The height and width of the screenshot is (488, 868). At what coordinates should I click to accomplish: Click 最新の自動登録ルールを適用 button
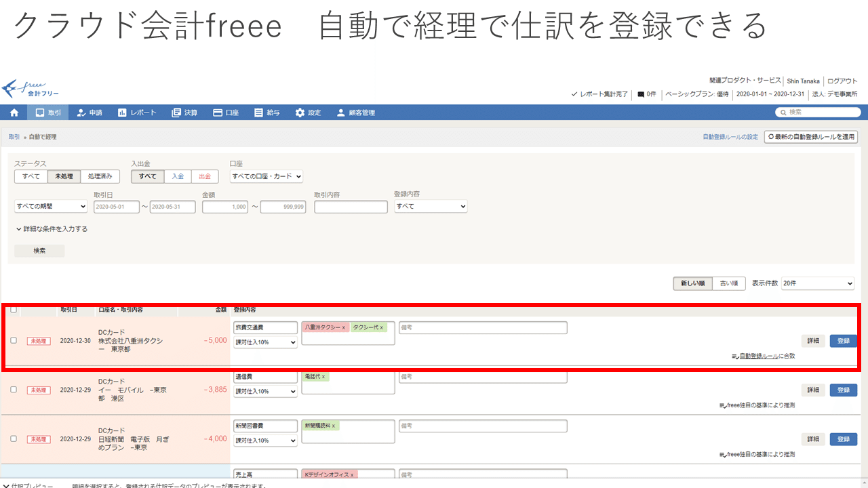click(x=811, y=137)
